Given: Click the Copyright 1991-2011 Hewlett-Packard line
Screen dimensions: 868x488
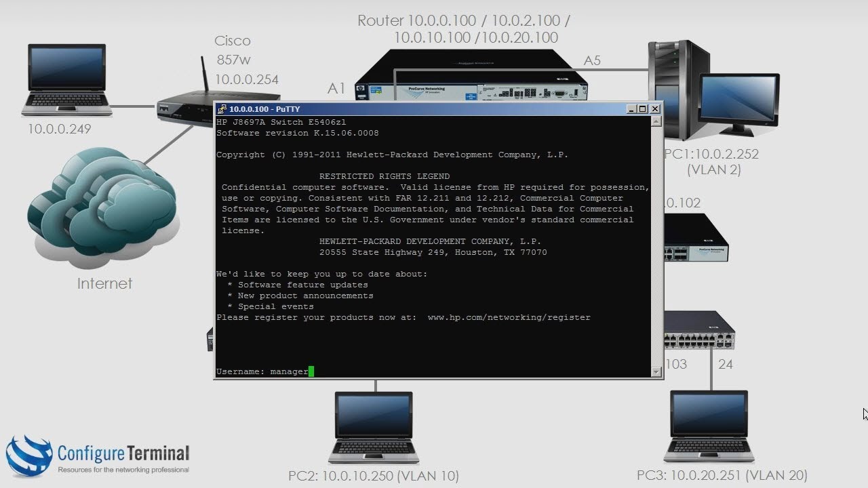Looking at the screenshot, I should coord(393,155).
